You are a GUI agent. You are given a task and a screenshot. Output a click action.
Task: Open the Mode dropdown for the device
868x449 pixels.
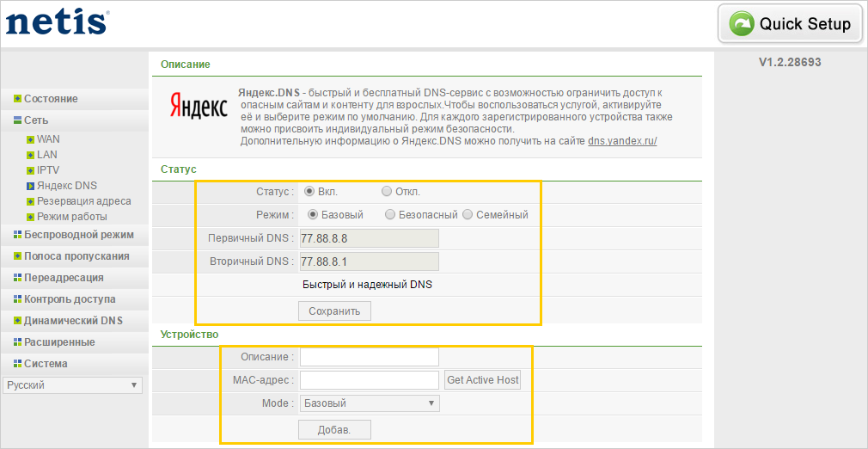click(x=370, y=403)
